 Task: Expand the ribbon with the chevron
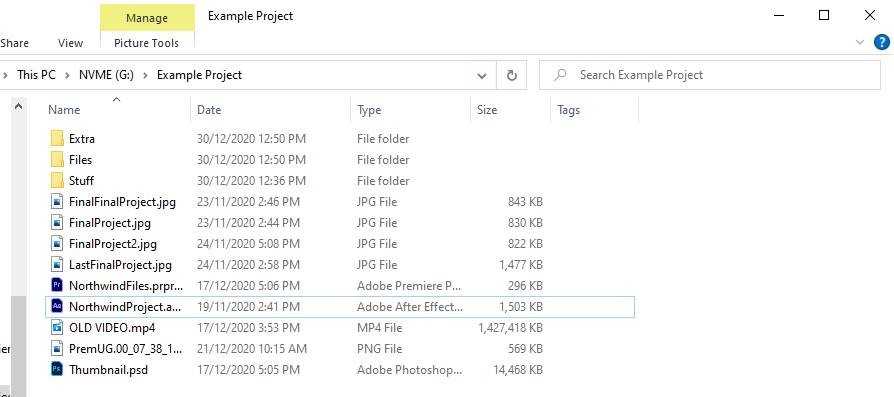[x=860, y=42]
